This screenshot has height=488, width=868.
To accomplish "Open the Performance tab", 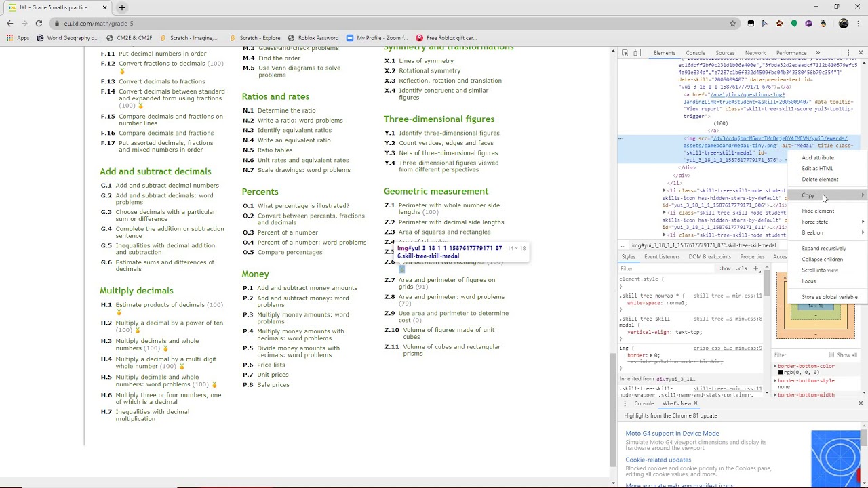I will click(x=791, y=53).
